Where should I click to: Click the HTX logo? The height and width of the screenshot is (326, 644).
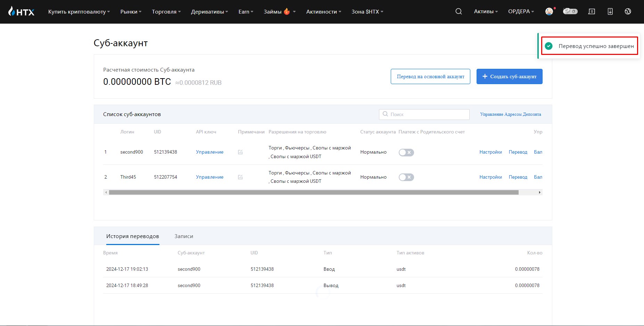point(21,11)
